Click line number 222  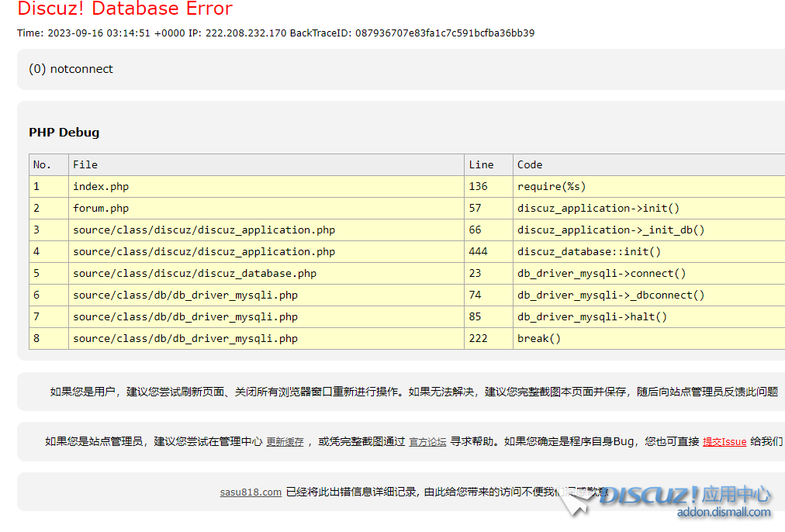tap(489, 338)
